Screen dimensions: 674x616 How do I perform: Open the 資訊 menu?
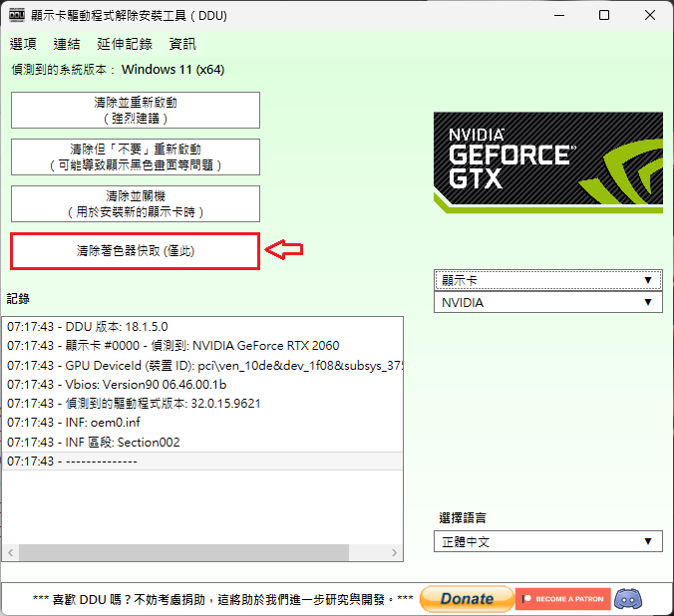point(182,44)
